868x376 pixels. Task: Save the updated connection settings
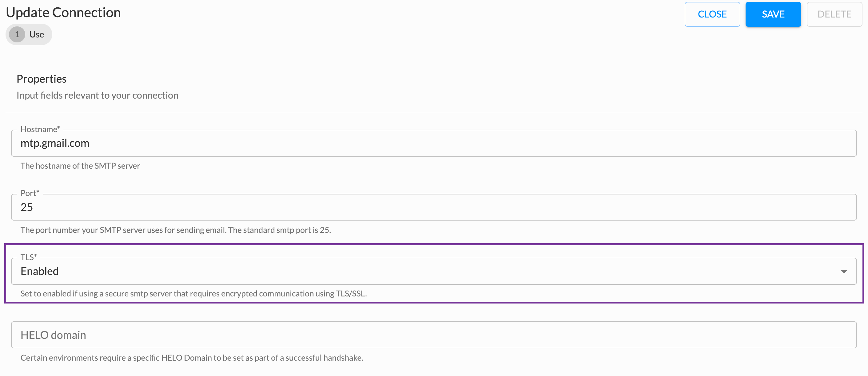773,14
